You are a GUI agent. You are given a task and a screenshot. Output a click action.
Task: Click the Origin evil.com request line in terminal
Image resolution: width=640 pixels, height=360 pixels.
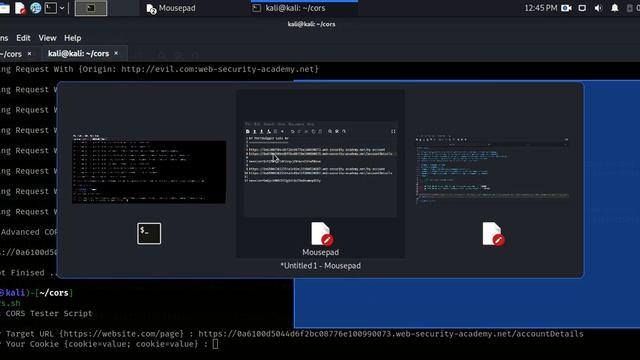[x=159, y=69]
